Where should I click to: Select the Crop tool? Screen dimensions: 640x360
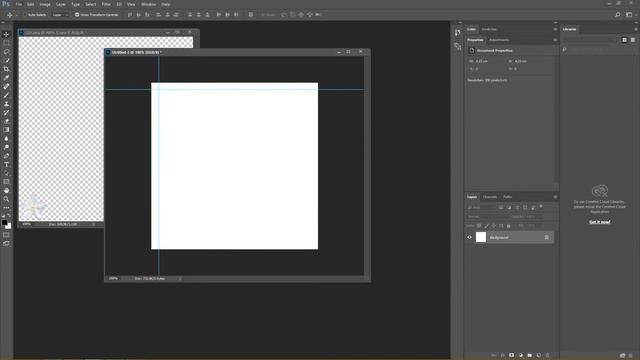coord(6,69)
